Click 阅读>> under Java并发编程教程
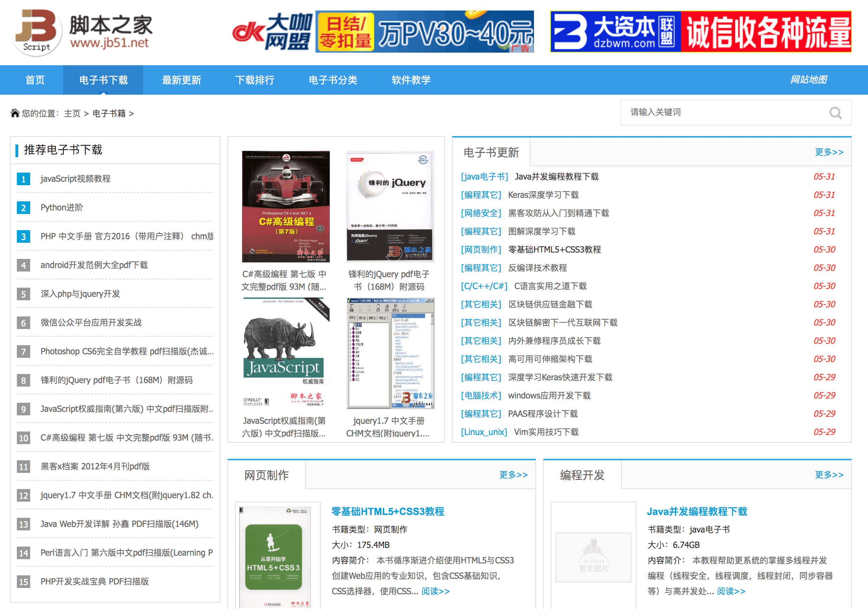 coord(731,591)
